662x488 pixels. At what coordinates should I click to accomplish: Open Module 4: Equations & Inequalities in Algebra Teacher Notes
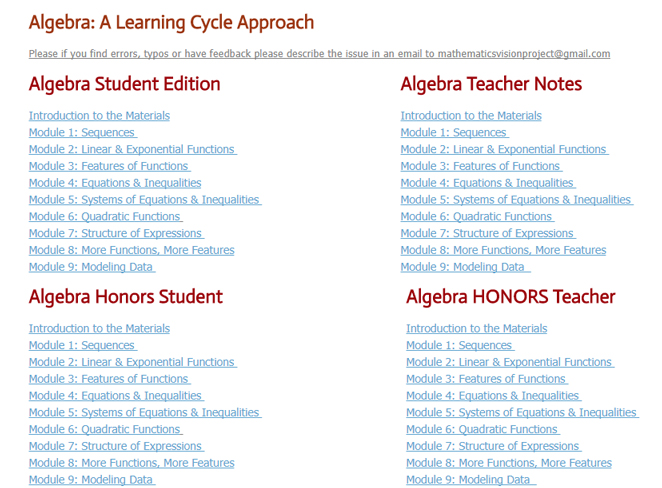point(487,183)
